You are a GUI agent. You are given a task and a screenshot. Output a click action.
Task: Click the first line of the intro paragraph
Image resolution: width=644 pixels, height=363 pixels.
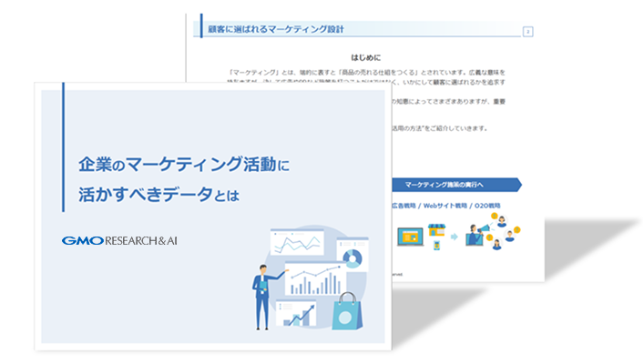366,73
